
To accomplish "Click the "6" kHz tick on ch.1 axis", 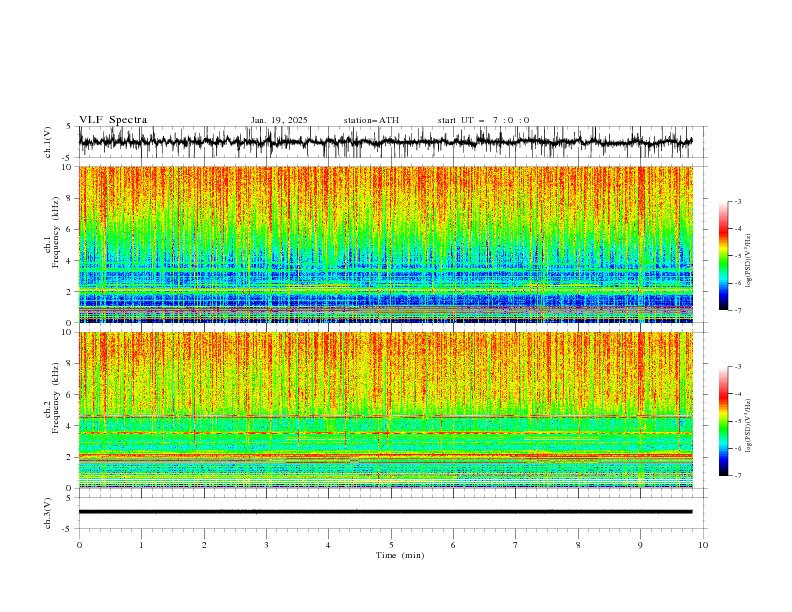I will (71, 229).
